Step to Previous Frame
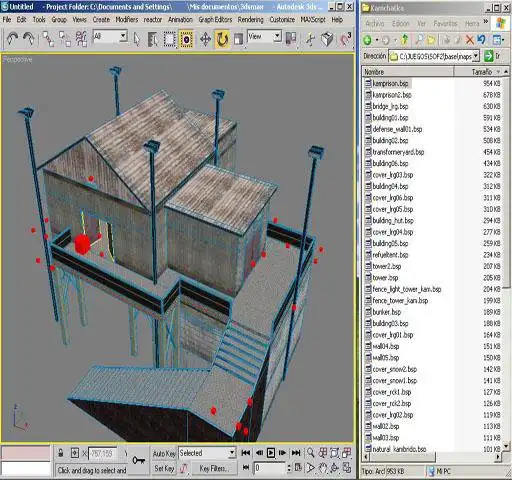This screenshot has width=512, height=480. point(259,452)
